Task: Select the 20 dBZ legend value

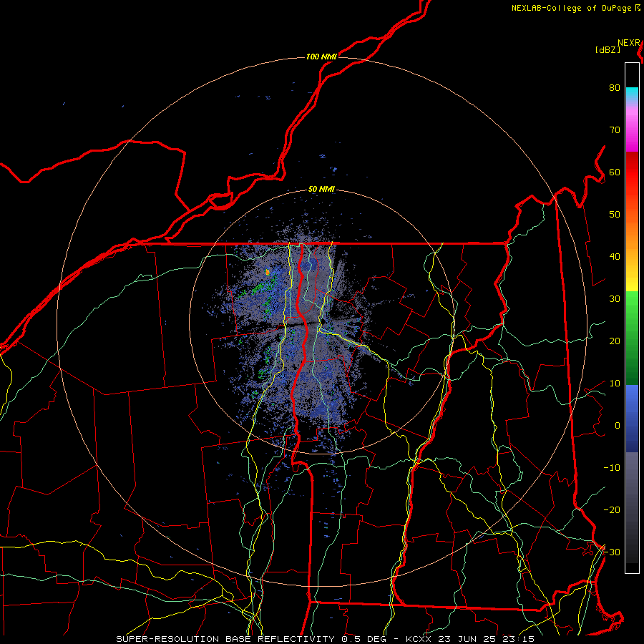Action: (615, 341)
